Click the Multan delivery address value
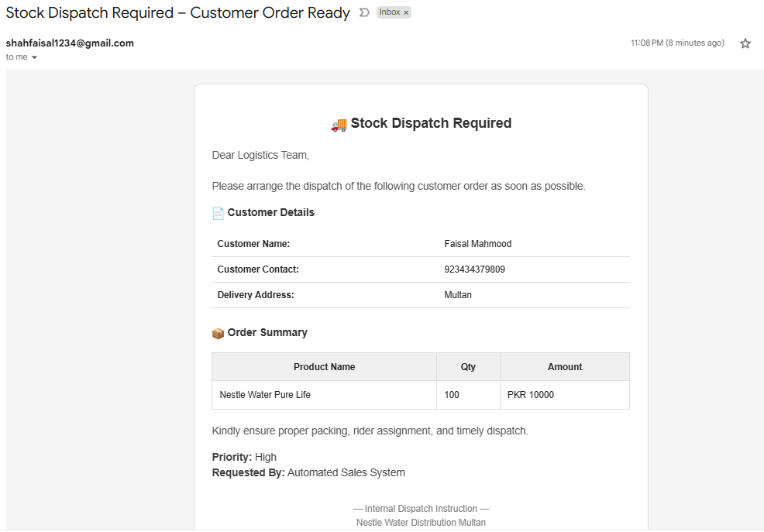 (457, 295)
